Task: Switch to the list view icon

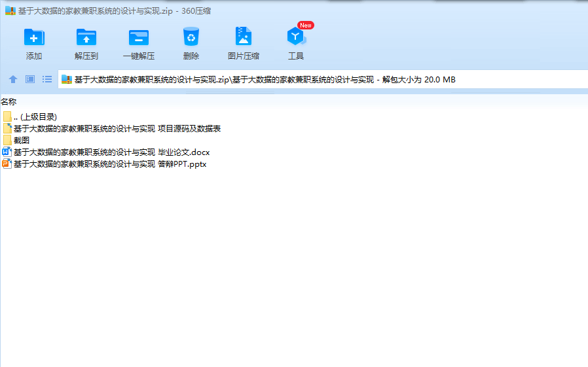Action: [47, 79]
